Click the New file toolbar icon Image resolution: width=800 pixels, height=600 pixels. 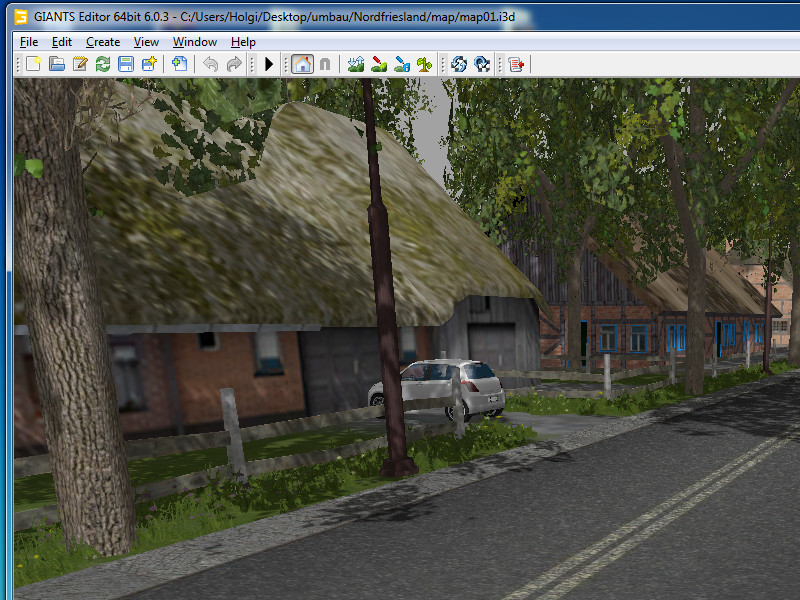coord(33,64)
